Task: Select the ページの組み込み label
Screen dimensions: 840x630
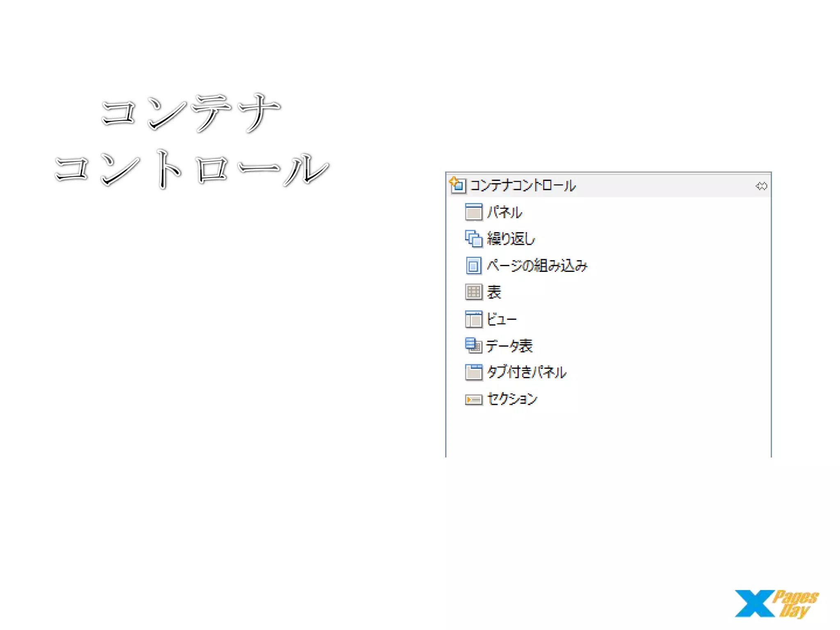Action: pyautogui.click(x=537, y=266)
